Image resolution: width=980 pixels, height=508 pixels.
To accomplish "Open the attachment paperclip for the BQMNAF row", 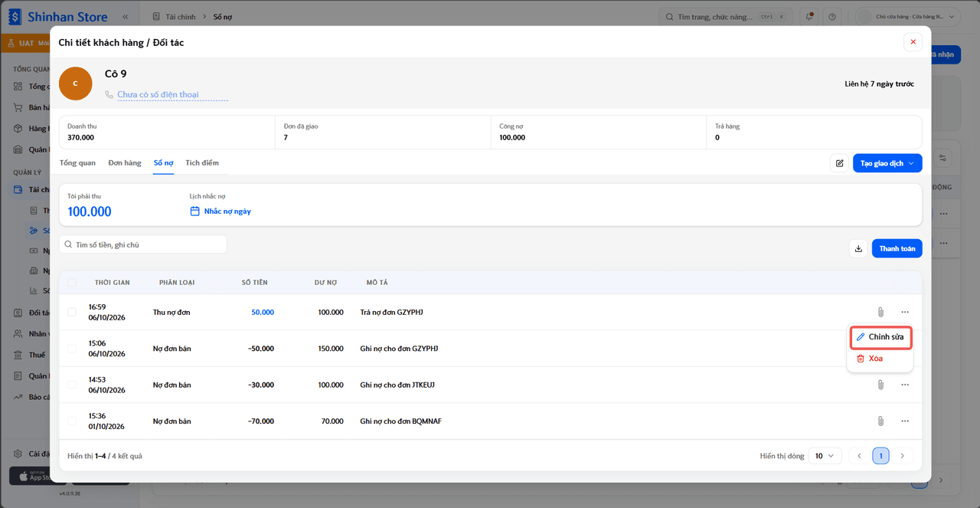I will point(880,421).
